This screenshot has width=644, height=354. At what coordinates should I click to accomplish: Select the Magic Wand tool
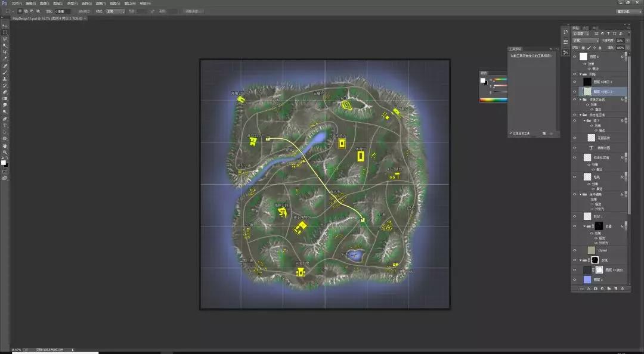(5, 45)
